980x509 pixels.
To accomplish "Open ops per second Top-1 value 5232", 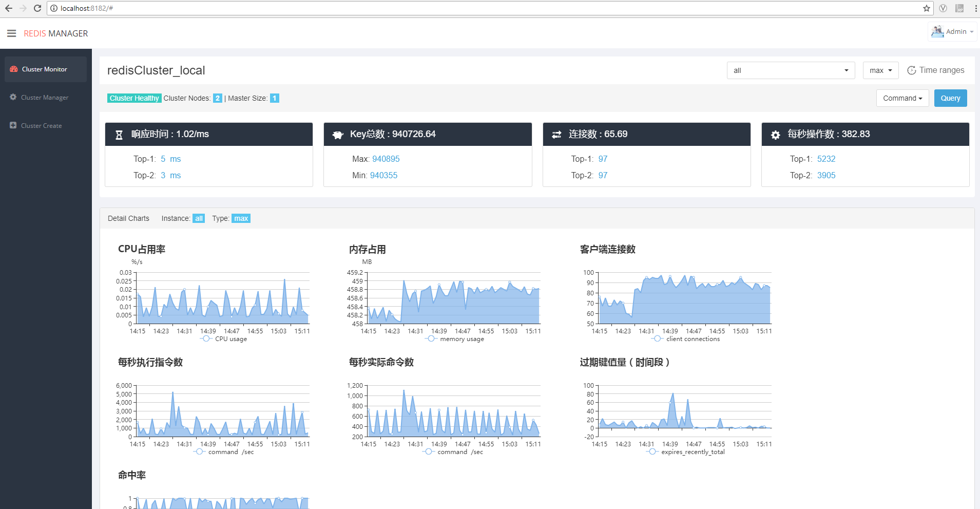I will pyautogui.click(x=827, y=159).
